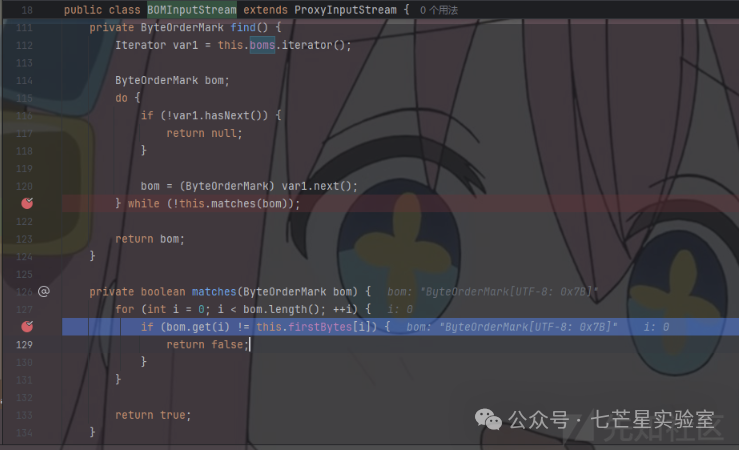Toggle breakpoint on the while matches line
739x450 pixels.
tap(27, 204)
